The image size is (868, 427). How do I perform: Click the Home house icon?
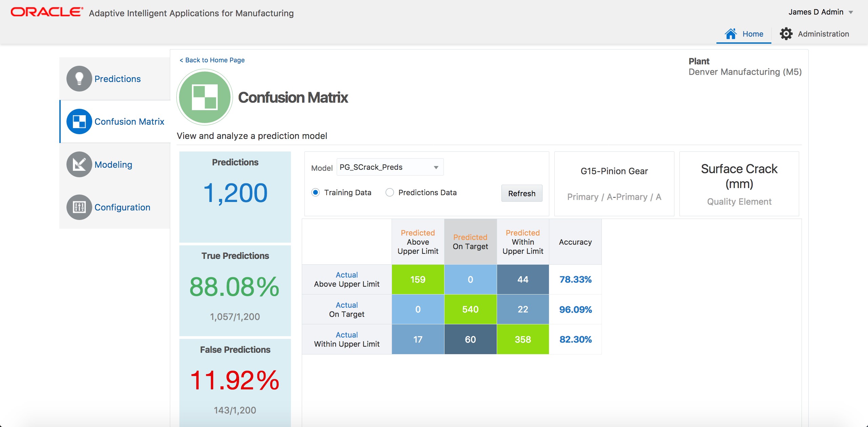731,34
